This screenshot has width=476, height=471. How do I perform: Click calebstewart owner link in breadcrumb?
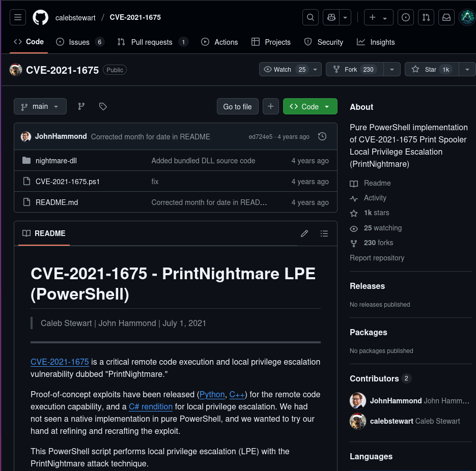(75, 18)
